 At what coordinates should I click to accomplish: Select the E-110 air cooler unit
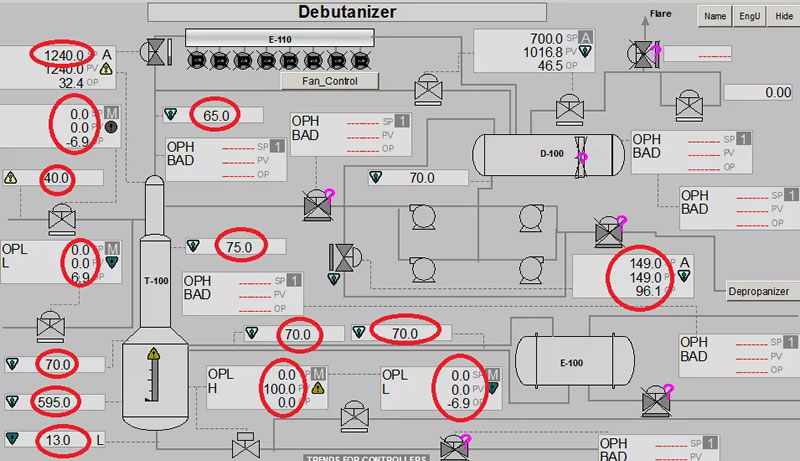[280, 39]
